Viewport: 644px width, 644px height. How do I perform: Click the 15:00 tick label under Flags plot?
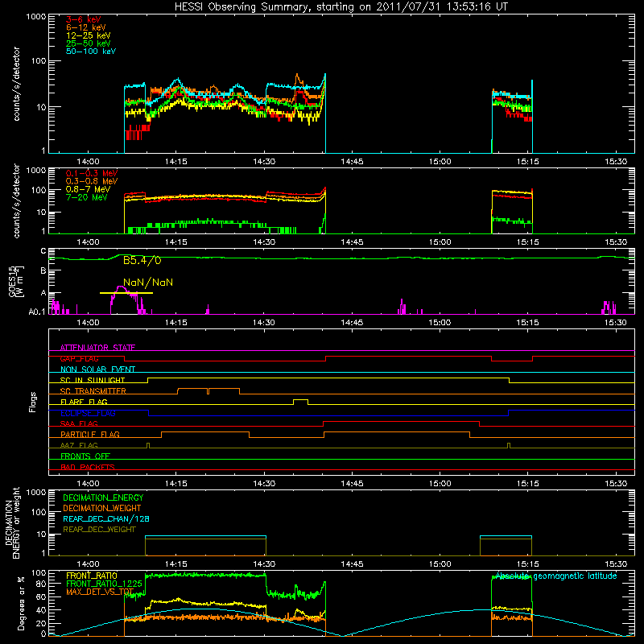pyautogui.click(x=440, y=484)
